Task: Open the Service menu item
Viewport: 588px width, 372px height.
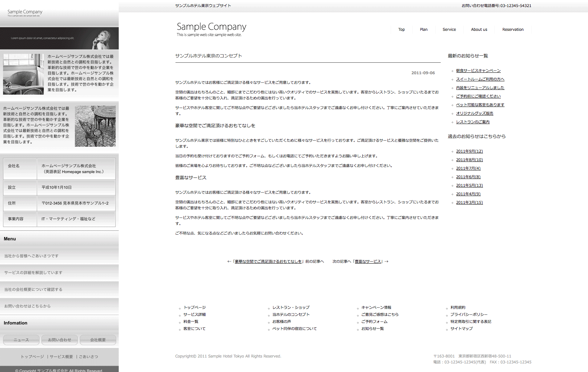Action: [449, 29]
